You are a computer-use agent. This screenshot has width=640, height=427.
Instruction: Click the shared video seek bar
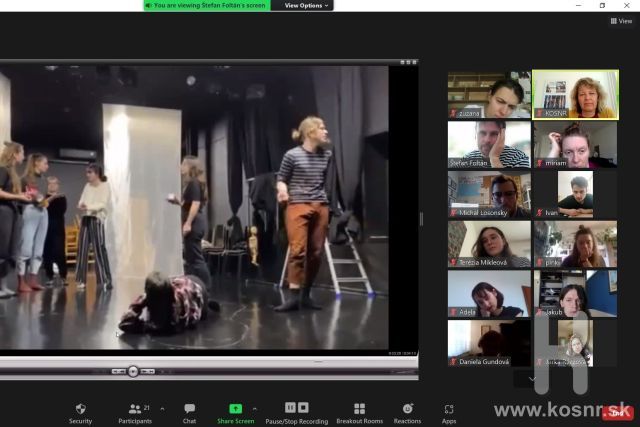pyautogui.click(x=210, y=364)
